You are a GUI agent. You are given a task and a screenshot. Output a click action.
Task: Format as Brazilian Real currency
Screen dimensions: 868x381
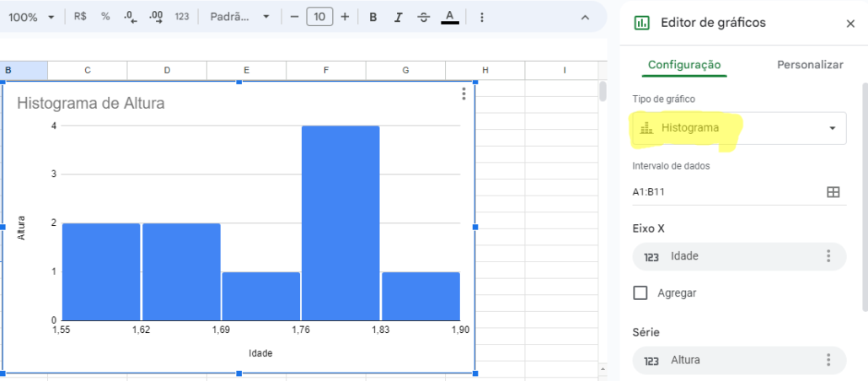(80, 17)
